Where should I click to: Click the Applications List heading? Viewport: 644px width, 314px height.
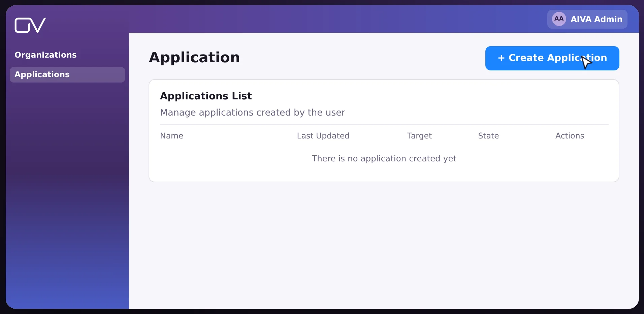click(206, 96)
